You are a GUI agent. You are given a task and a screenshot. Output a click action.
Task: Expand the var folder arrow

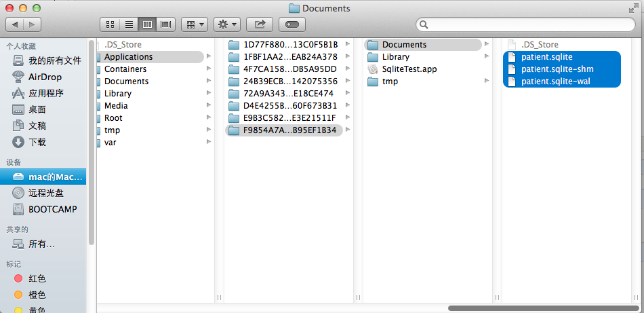209,141
